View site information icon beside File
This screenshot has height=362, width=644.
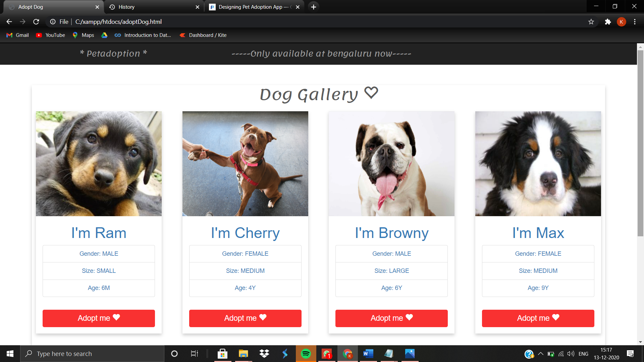[53, 22]
